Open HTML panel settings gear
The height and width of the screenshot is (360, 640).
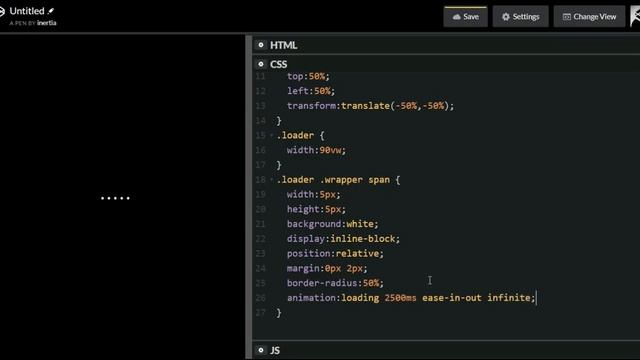pos(261,45)
